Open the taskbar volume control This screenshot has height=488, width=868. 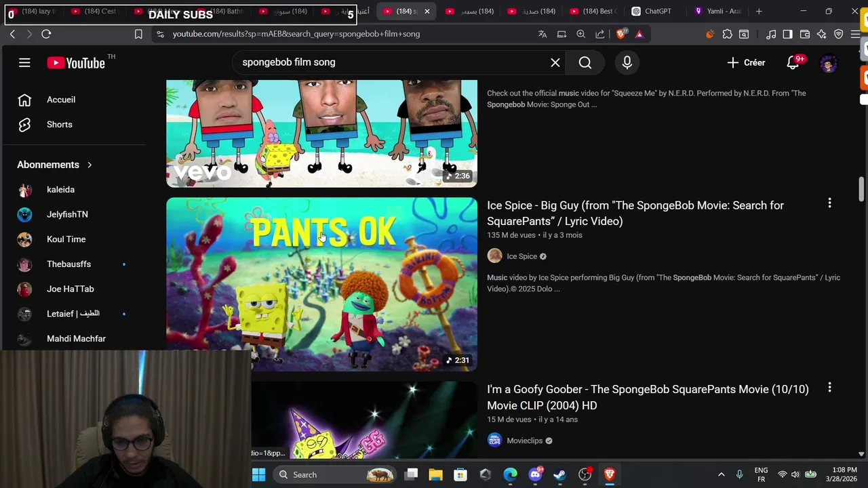point(795,474)
